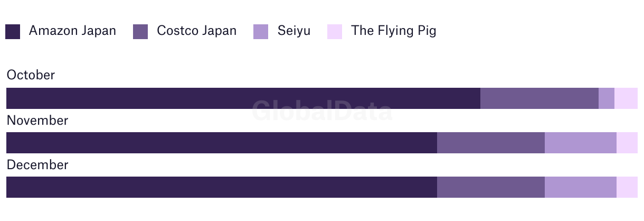The image size is (644, 221).
Task: Select November's The Flying Pig segment
Action: [627, 143]
